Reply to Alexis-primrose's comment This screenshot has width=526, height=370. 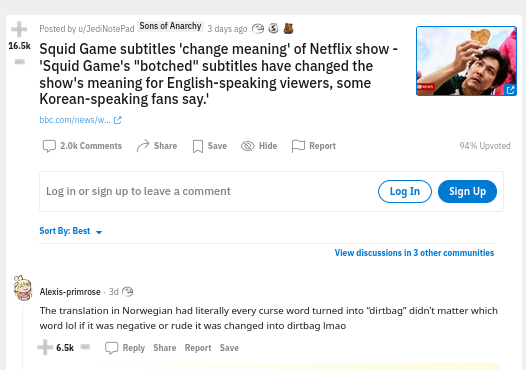point(125,348)
